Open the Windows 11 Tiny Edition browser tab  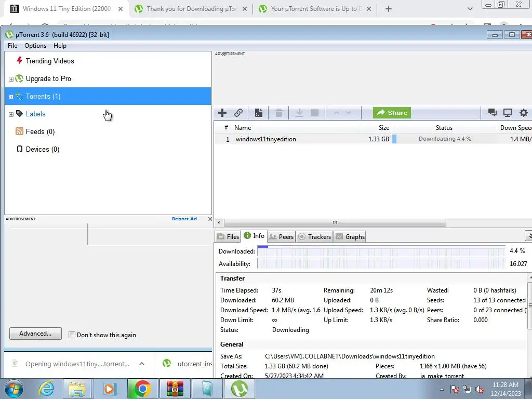[66, 9]
